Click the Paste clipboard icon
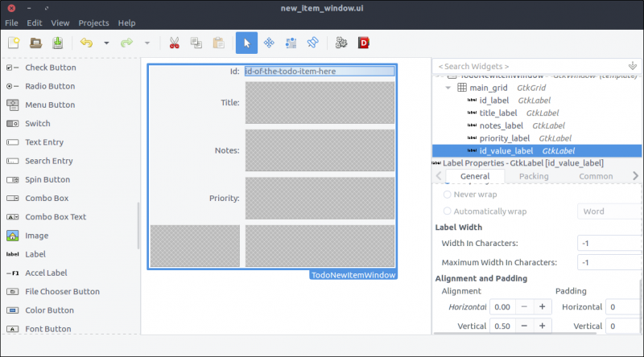This screenshot has height=357, width=644. click(217, 43)
